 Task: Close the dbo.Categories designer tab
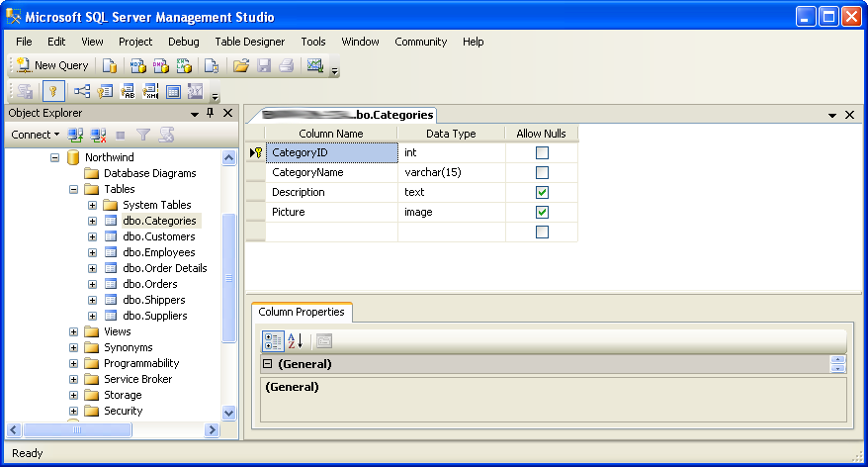tap(850, 115)
